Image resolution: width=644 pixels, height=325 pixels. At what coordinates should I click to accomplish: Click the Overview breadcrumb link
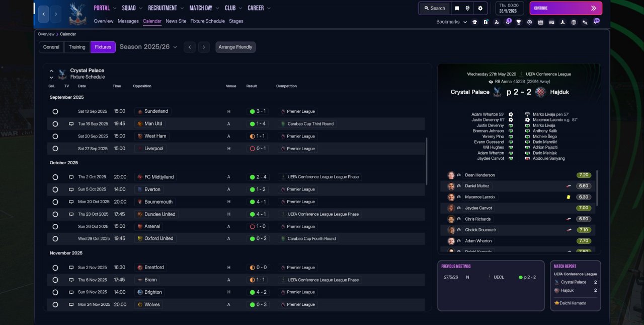point(46,34)
